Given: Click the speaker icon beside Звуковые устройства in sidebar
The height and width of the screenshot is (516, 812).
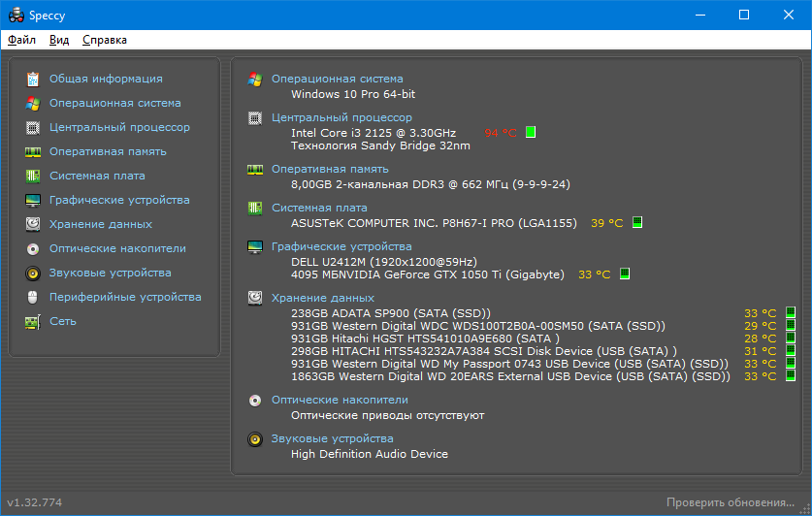Looking at the screenshot, I should coord(33,273).
